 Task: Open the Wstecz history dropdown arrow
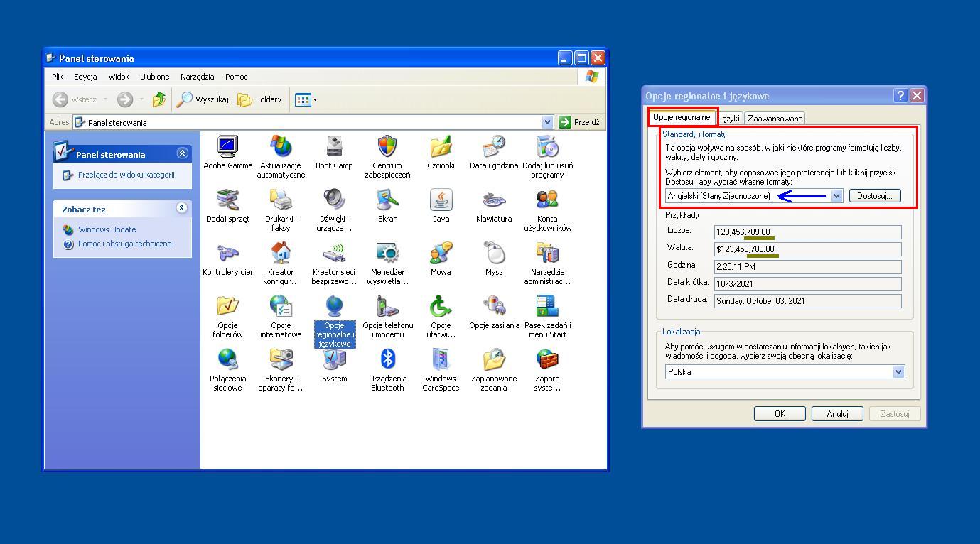click(x=106, y=99)
